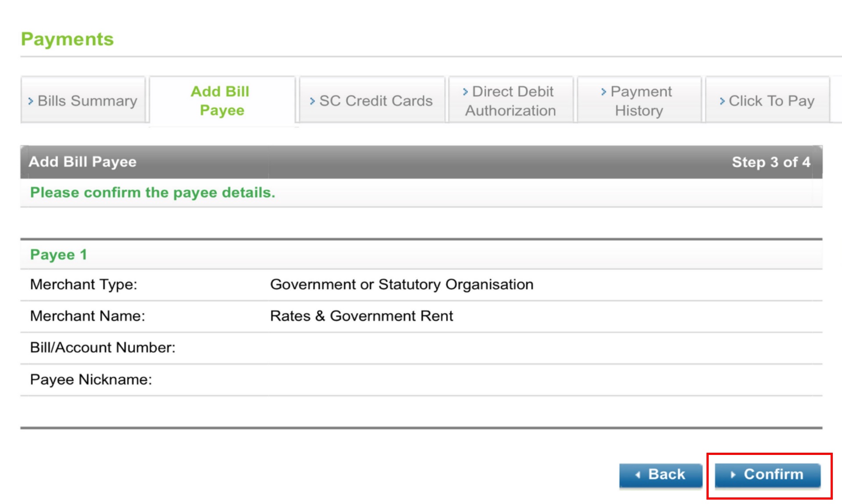Click the arrow icon next to SC Credit Cards
Screen dimensions: 842x504
[x=312, y=101]
